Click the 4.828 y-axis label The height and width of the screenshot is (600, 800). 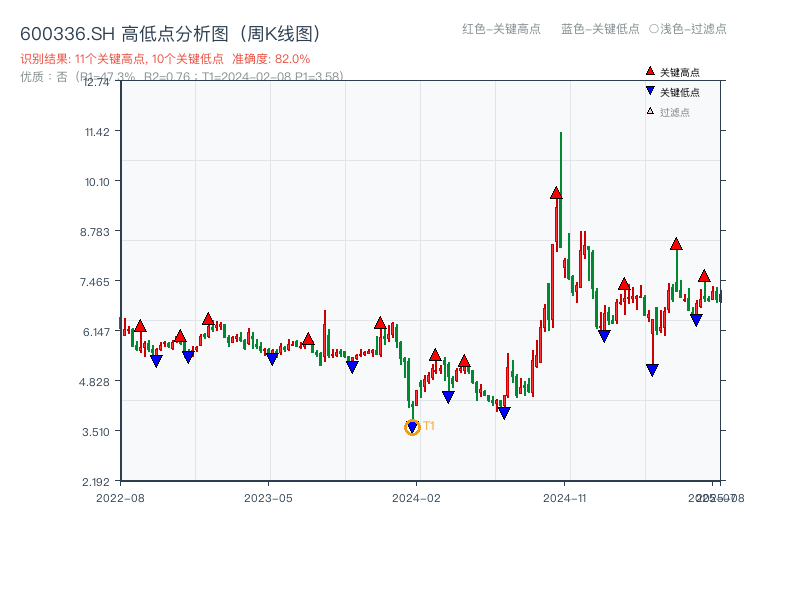94,382
